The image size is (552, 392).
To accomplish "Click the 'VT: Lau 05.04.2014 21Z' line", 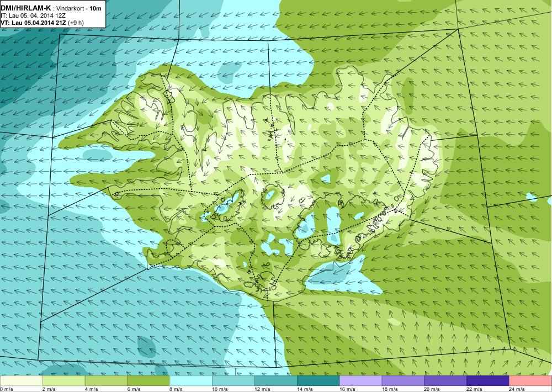I will [34, 23].
